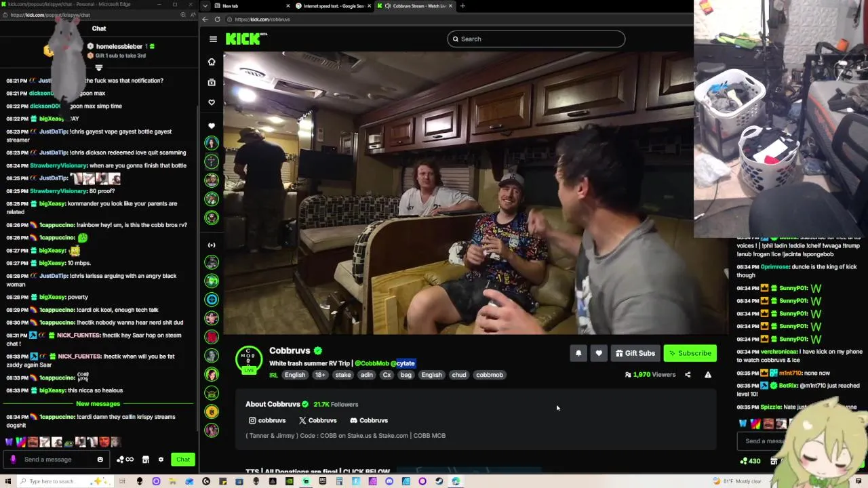Click the cobbmob tag
Viewport: 868px width, 488px height.
pos(490,375)
